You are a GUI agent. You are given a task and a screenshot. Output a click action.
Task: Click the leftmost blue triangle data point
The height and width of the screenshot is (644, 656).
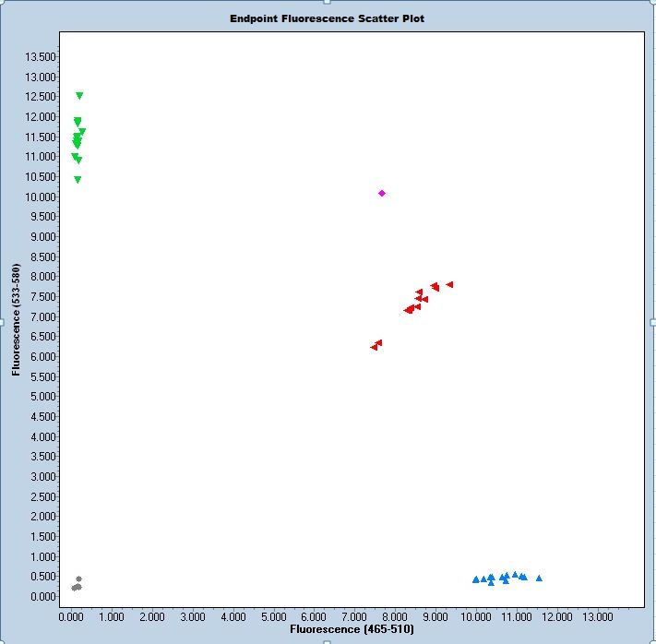[476, 579]
